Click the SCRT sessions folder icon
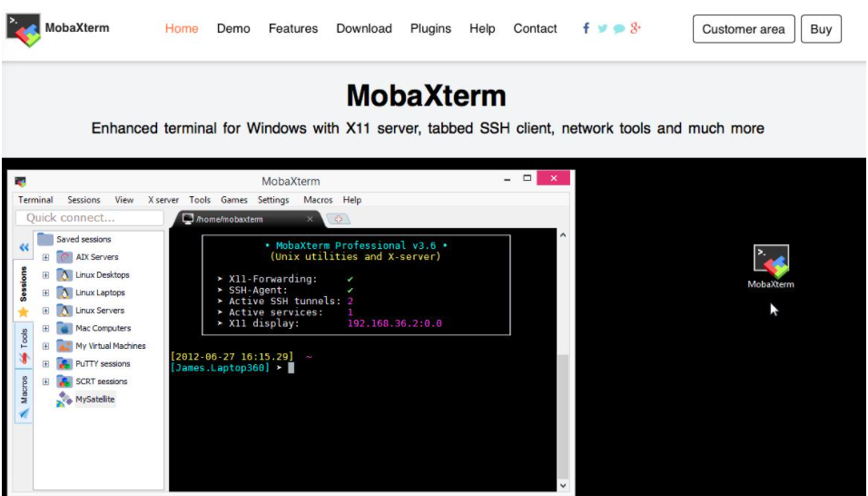The width and height of the screenshot is (868, 496). [x=64, y=382]
